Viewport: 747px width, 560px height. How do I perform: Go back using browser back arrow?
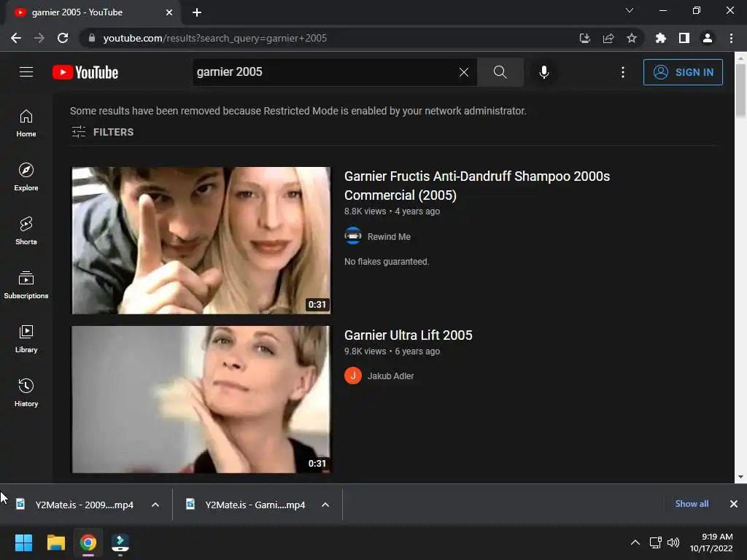point(16,38)
